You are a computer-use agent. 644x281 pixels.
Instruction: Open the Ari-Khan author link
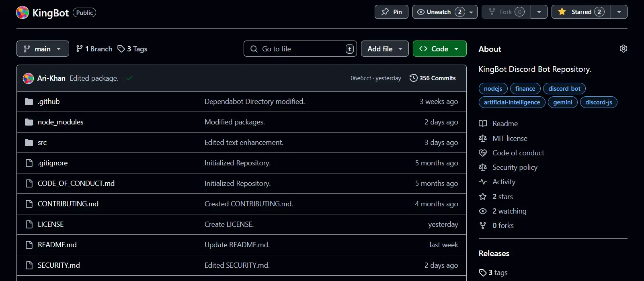pos(51,78)
